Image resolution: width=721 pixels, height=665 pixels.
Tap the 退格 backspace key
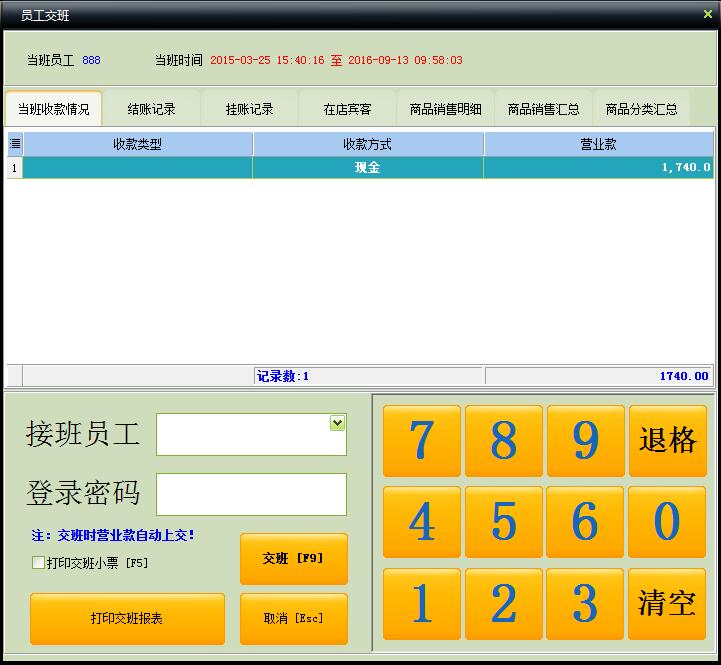(x=668, y=441)
